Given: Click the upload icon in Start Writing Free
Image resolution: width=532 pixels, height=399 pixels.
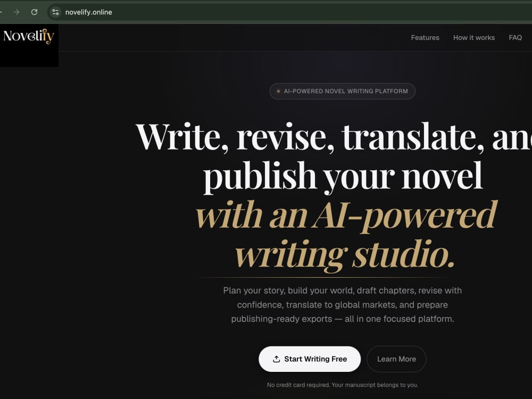Looking at the screenshot, I should click(277, 359).
